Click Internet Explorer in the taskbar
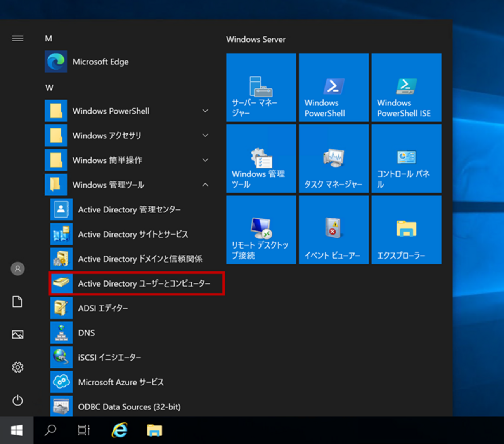Screen dimensions: 504x444 pos(120,430)
